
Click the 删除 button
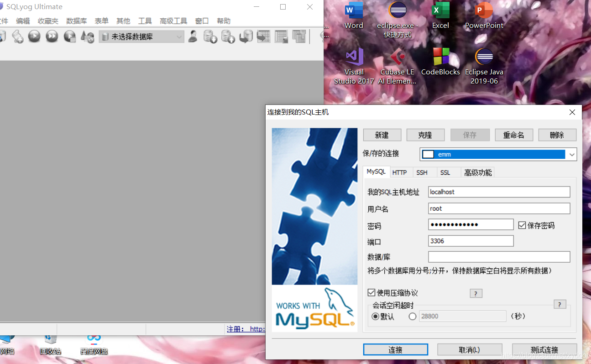click(557, 135)
